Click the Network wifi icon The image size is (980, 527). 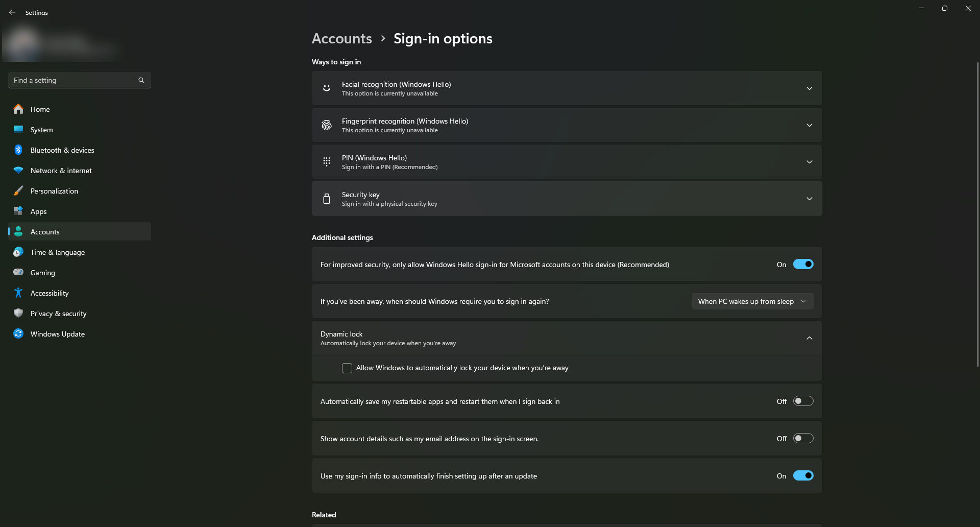pyautogui.click(x=18, y=170)
